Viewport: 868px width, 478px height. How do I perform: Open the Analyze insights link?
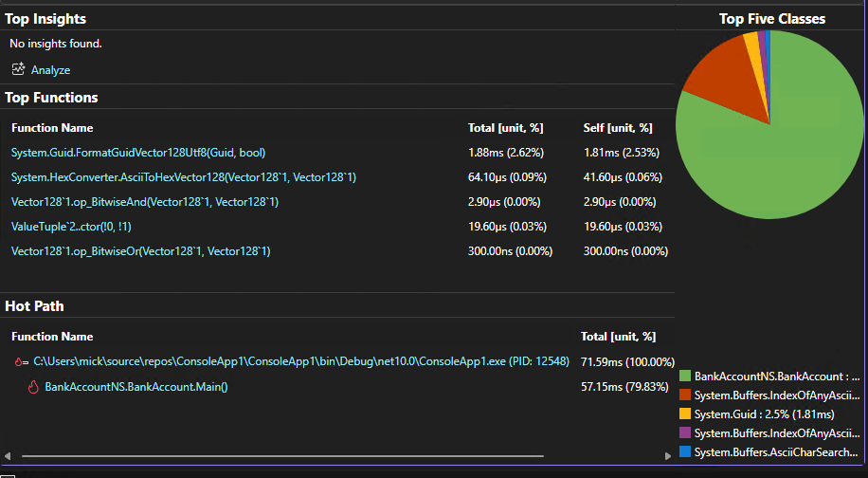50,70
